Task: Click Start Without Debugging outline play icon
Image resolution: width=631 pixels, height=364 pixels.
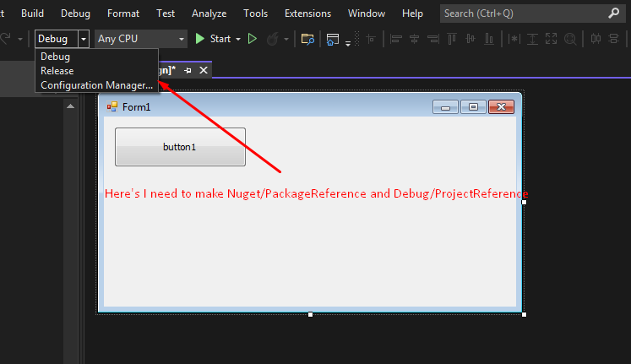Action: 253,39
